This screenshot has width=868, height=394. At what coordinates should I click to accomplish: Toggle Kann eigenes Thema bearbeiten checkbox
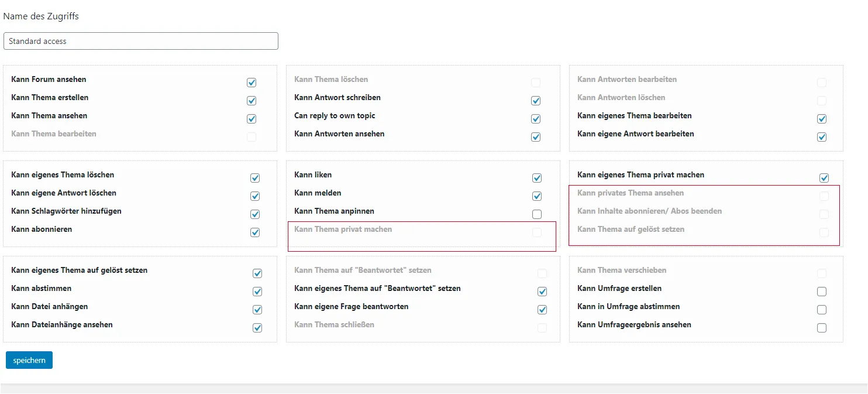point(822,119)
